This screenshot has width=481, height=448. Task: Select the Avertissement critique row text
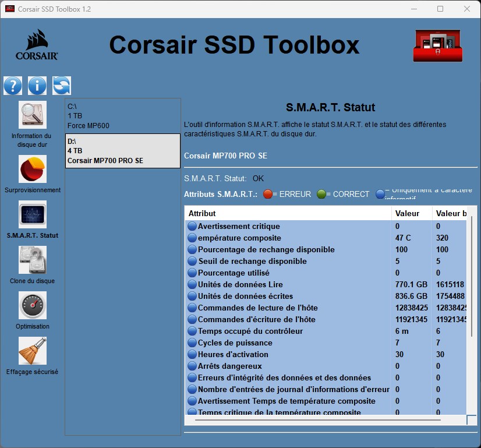click(x=239, y=226)
